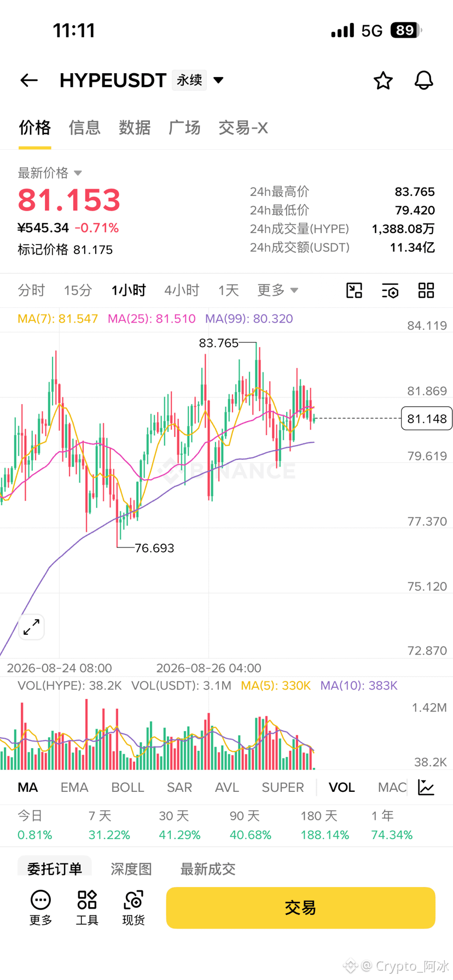Open the indicator chart icon
The image size is (453, 980).
tap(426, 787)
